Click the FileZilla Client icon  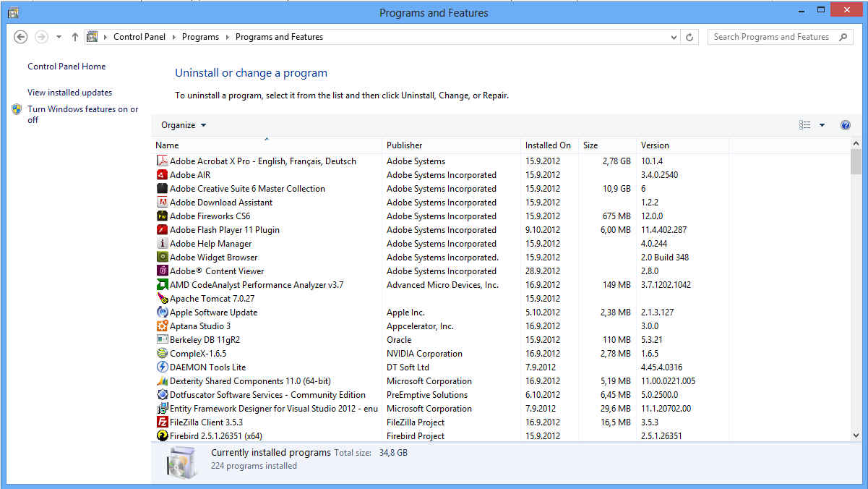pos(163,422)
